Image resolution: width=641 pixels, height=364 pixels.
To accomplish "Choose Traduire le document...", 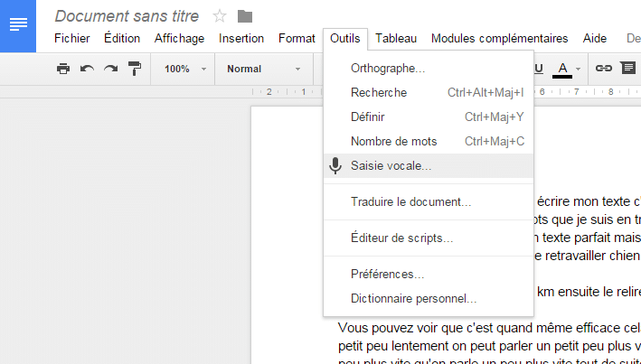I will click(429, 201).
